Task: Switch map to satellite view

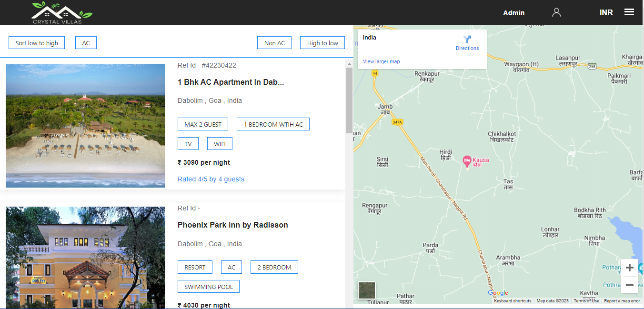Action: tap(366, 290)
